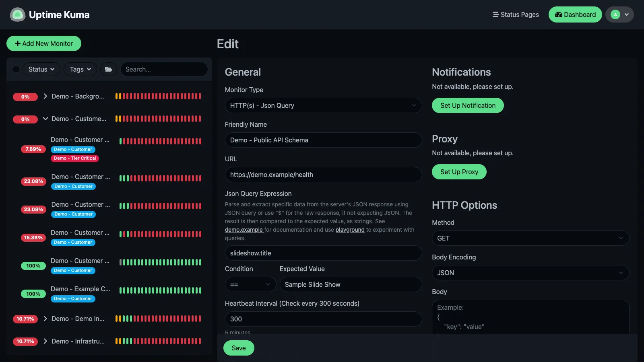Click the Friendly Name input field
The height and width of the screenshot is (362, 644).
pos(323,140)
